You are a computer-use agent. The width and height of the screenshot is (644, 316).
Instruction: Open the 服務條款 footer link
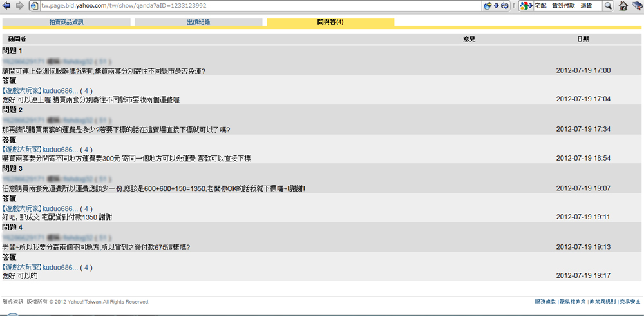[x=545, y=302]
